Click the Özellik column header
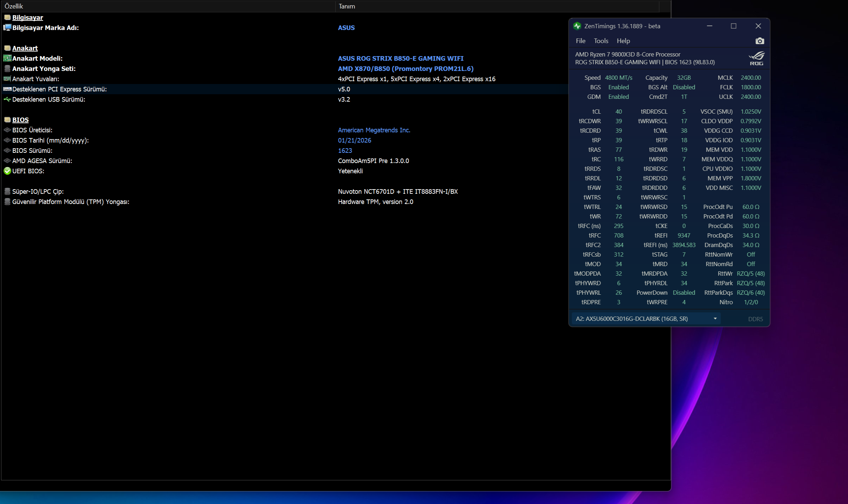The width and height of the screenshot is (848, 504). pyautogui.click(x=168, y=6)
